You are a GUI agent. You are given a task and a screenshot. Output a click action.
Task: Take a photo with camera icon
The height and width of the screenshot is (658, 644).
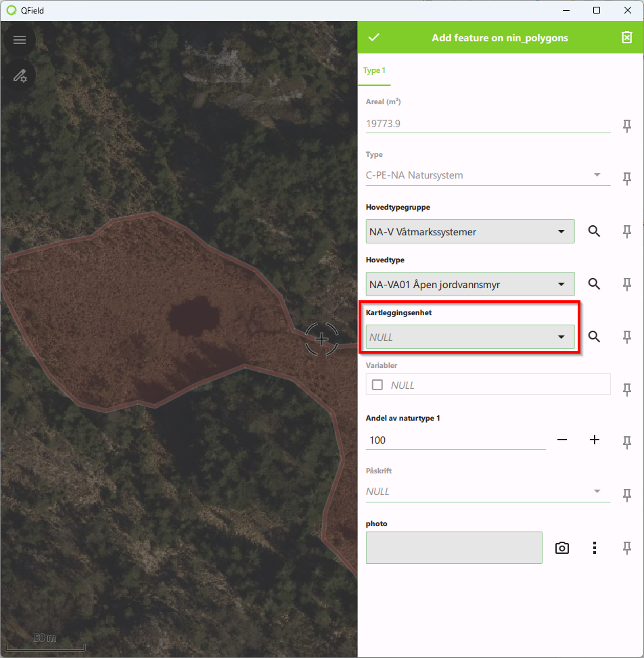tap(561, 548)
